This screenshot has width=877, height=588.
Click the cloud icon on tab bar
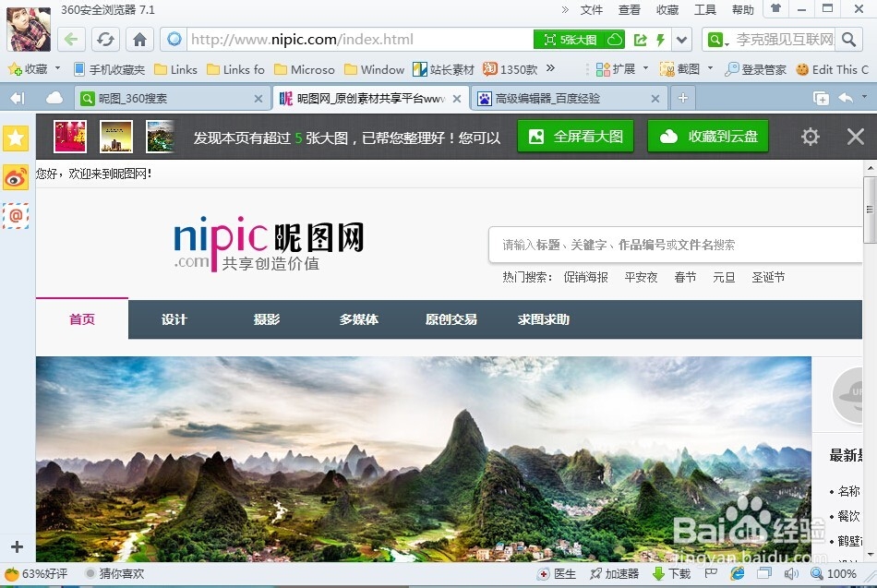(54, 99)
